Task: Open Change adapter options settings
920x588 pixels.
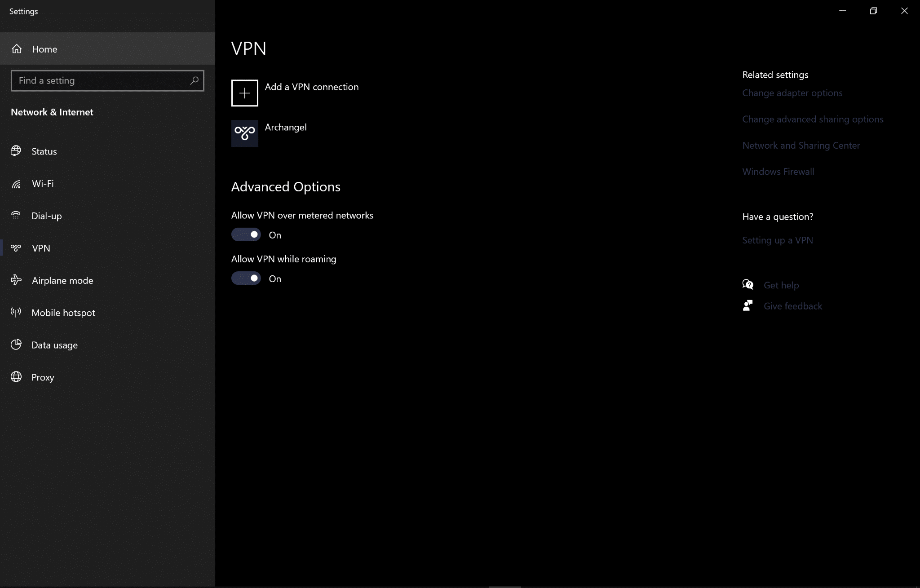Action: [792, 93]
